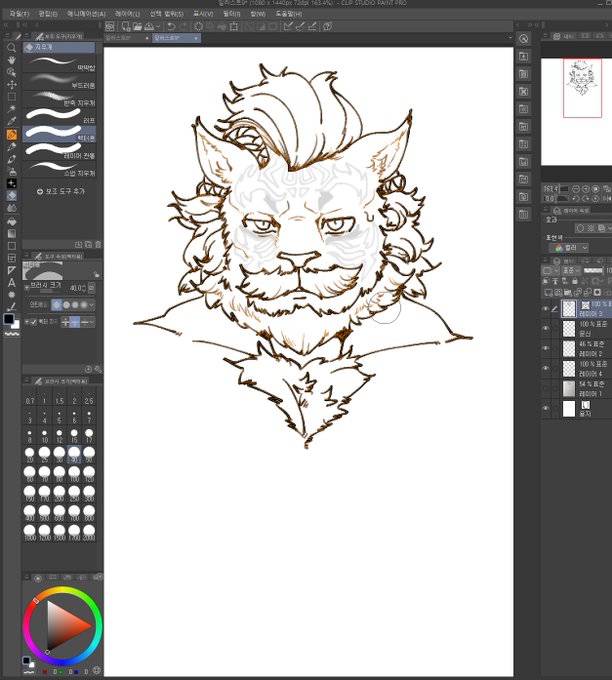Click 보조 도구 추가 button
612x680 pixels.
click(x=60, y=191)
